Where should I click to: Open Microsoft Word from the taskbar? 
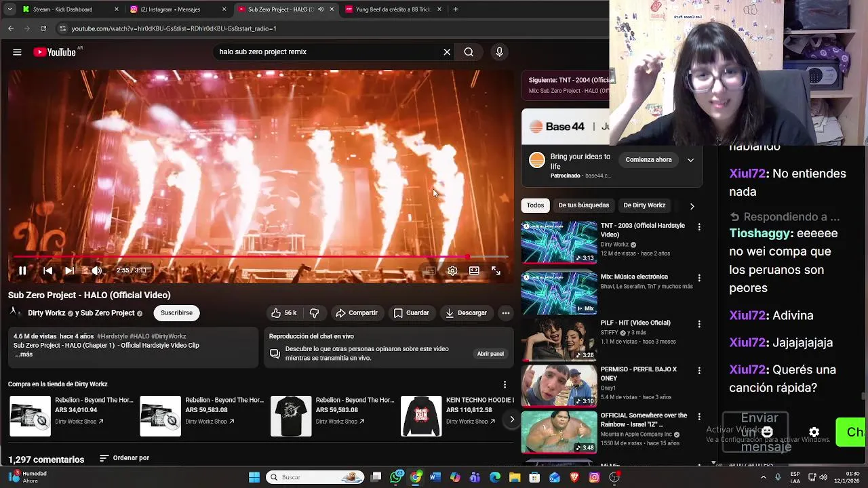(x=435, y=477)
